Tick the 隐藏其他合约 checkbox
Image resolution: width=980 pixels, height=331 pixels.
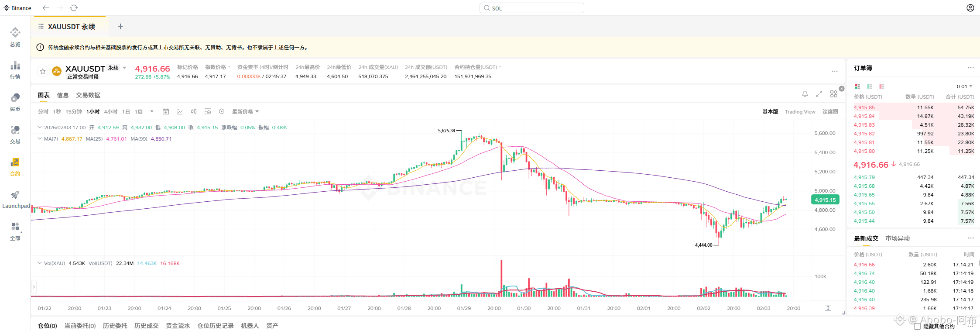[917, 326]
